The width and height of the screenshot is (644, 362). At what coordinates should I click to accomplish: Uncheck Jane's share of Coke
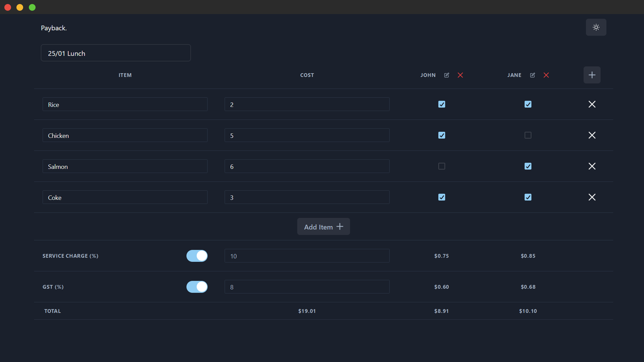528,197
